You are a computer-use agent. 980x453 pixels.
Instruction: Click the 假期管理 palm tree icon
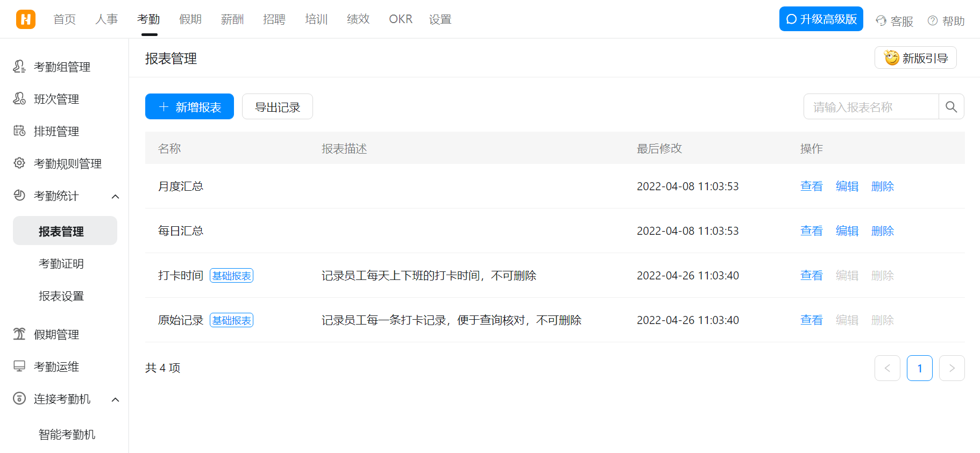coord(19,334)
